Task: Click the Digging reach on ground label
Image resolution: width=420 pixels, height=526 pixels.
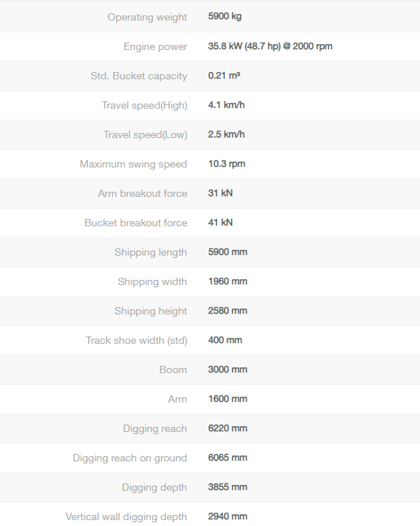Action: pyautogui.click(x=130, y=458)
